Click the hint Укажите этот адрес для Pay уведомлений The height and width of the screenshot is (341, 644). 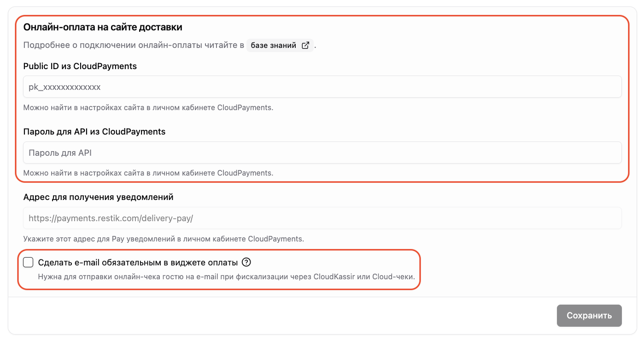[x=164, y=239]
